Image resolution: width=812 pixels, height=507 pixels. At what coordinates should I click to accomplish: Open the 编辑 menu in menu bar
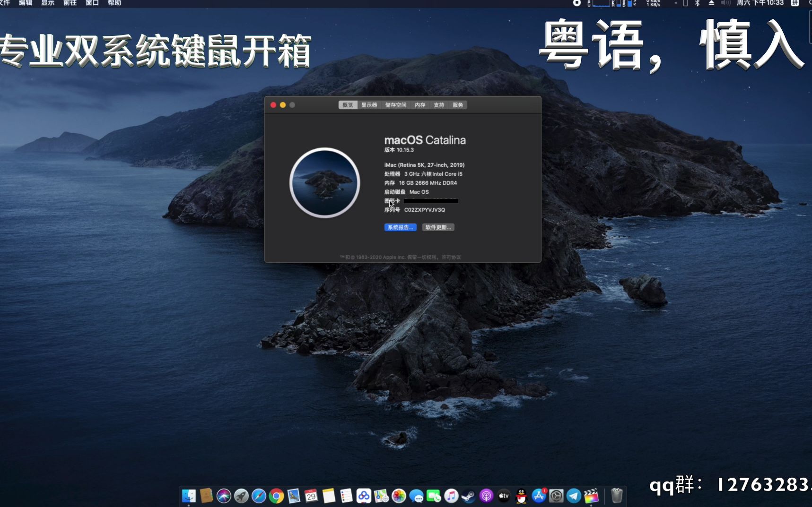[x=26, y=3]
